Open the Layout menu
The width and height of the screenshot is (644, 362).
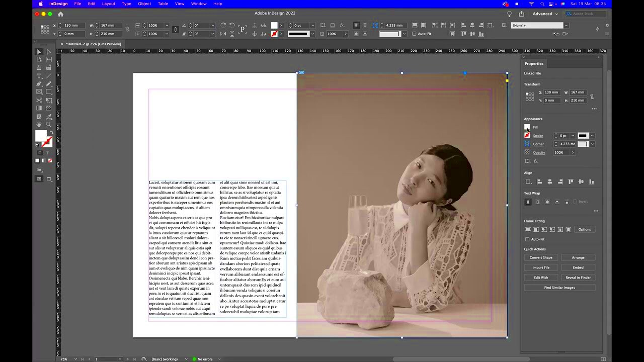point(108,4)
